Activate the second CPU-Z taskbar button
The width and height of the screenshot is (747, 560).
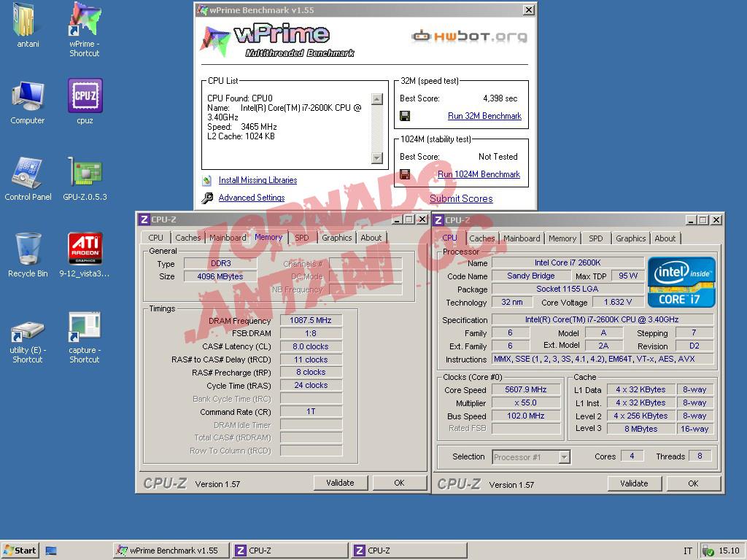tap(409, 551)
